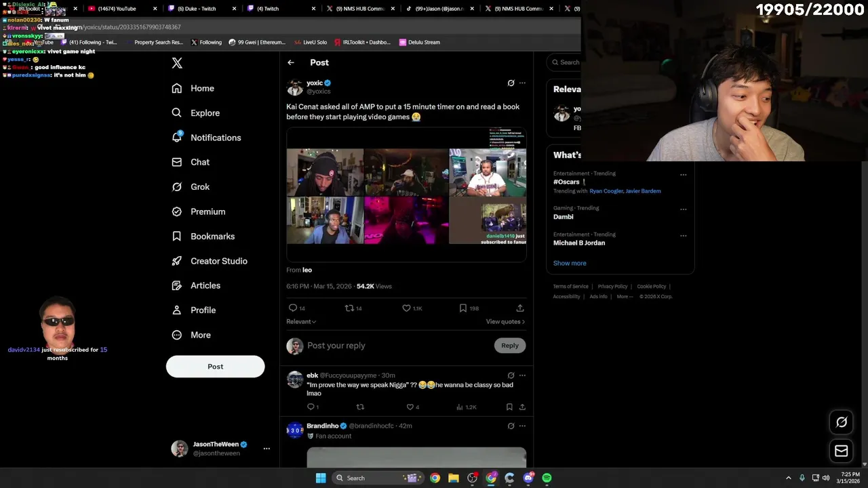The width and height of the screenshot is (868, 488).
Task: Open View quotes for this post
Action: 505,321
